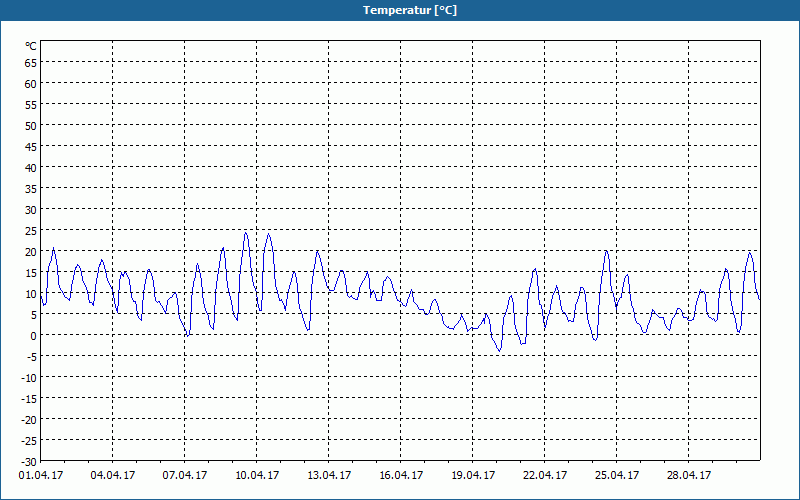Screen dimensions: 800x500
Task: Click the 25 value on the y-axis
Action: pyautogui.click(x=31, y=231)
